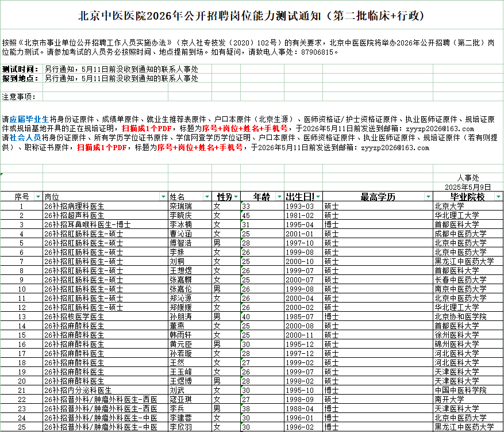This screenshot has height=432, width=504.
Task: Click the 报到地点： label cell
Action: tap(21, 78)
